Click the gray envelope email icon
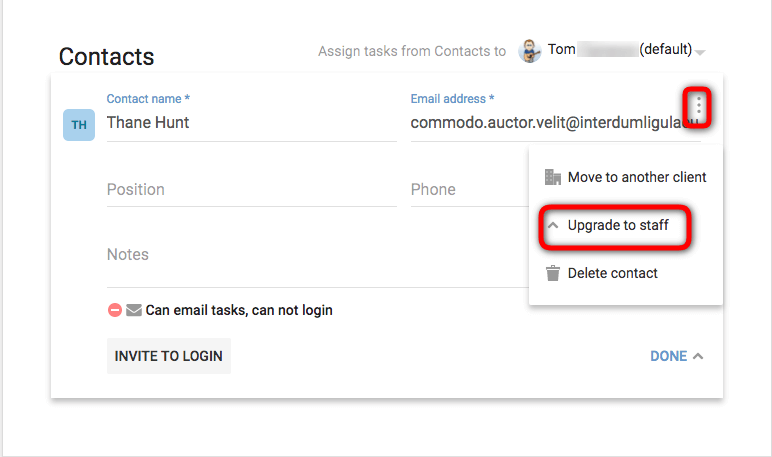Screen dimensions: 772x457 tap(134, 310)
